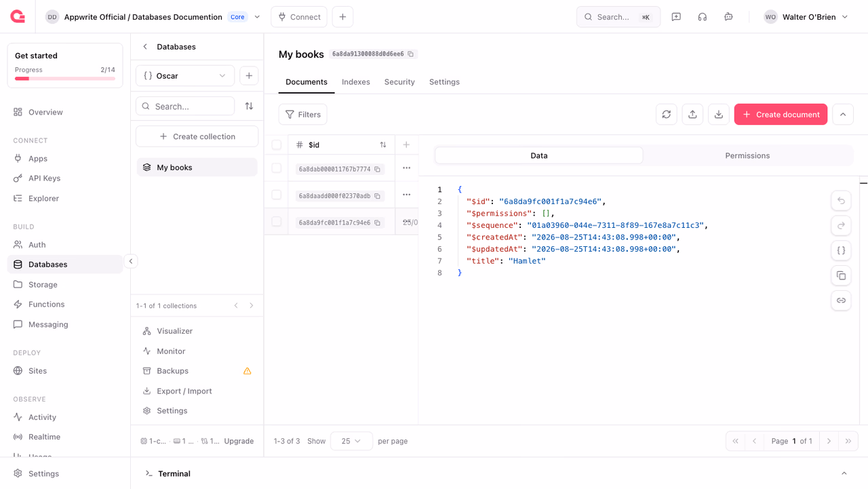Click the Backups warning triangle icon
This screenshot has width=868, height=489.
[x=248, y=371]
